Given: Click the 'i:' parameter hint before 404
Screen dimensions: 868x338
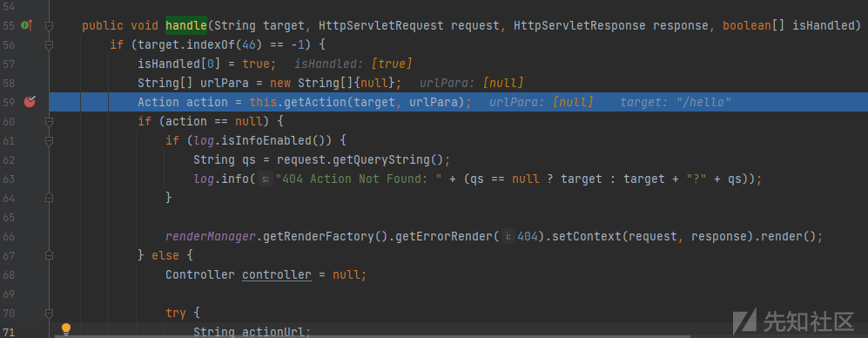Looking at the screenshot, I should coord(508,237).
